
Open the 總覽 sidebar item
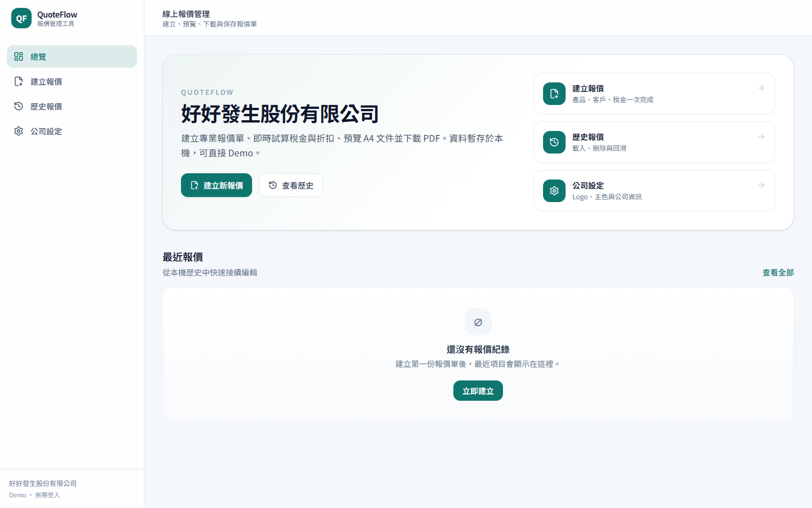click(x=72, y=56)
